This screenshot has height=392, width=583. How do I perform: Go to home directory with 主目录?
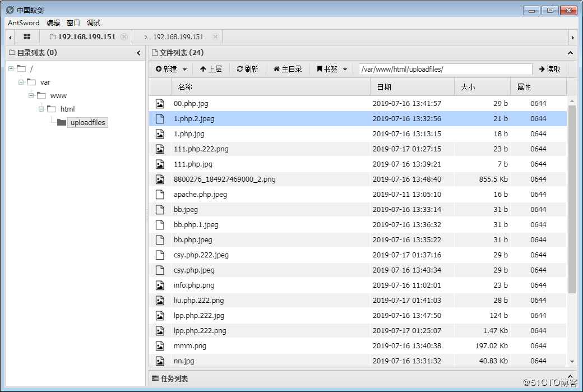click(x=288, y=69)
